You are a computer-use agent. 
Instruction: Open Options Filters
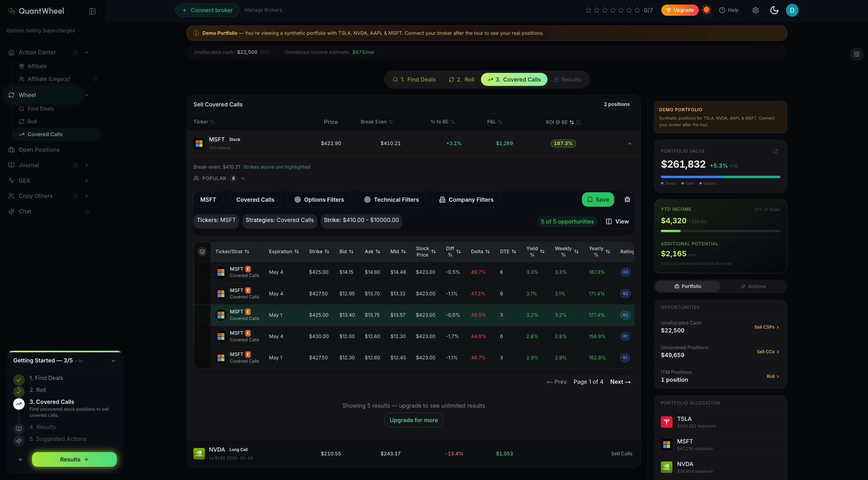click(x=319, y=200)
